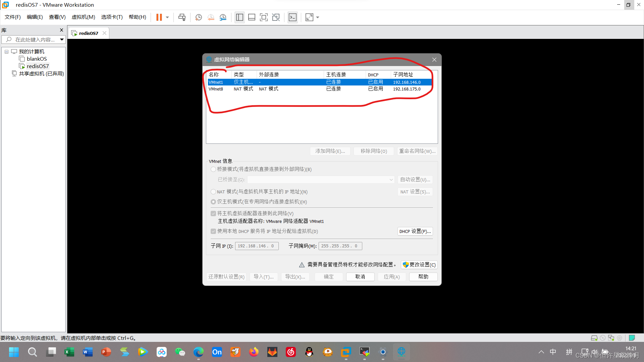Open the library search filter dropdown
Viewport: 644px width, 362px height.
62,40
